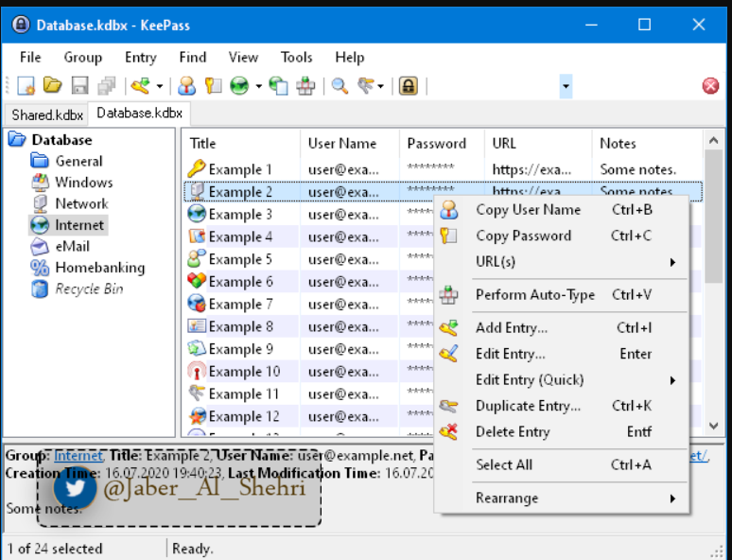
Task: Choose Copy User Name in context menu
Action: click(562, 210)
